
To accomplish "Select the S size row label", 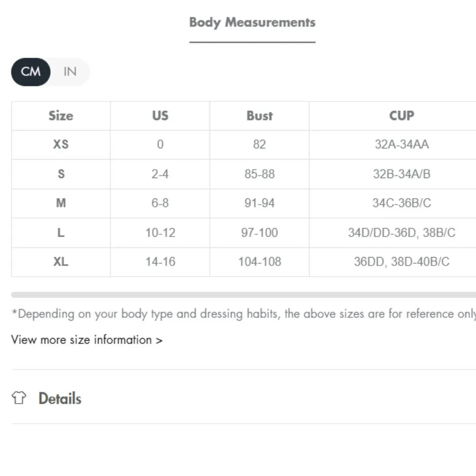I will pyautogui.click(x=61, y=174).
